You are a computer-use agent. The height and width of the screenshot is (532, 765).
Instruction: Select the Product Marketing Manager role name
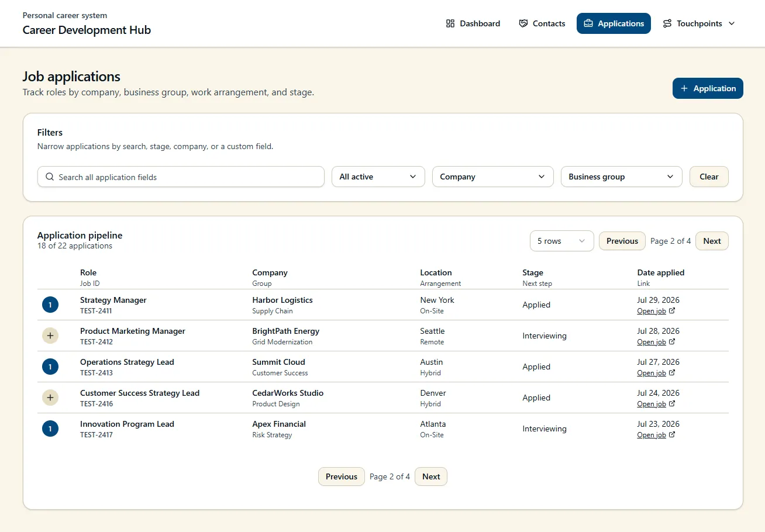pos(133,331)
